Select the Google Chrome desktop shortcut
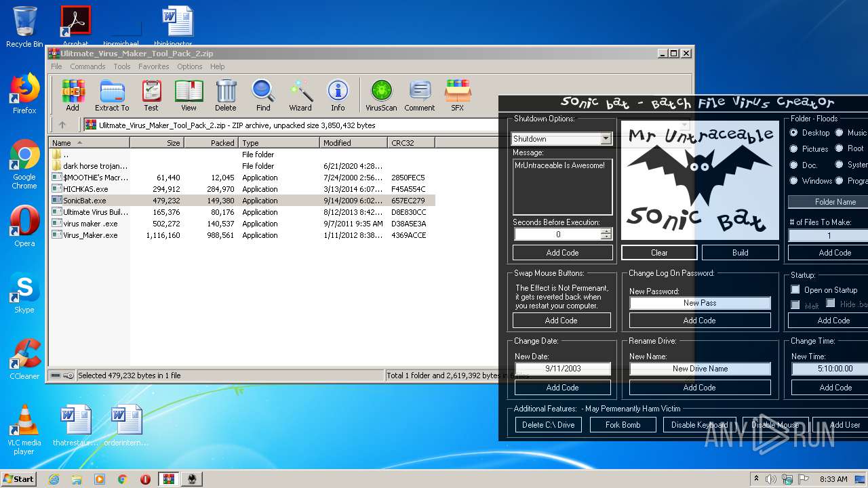The height and width of the screenshot is (488, 868). (24, 164)
